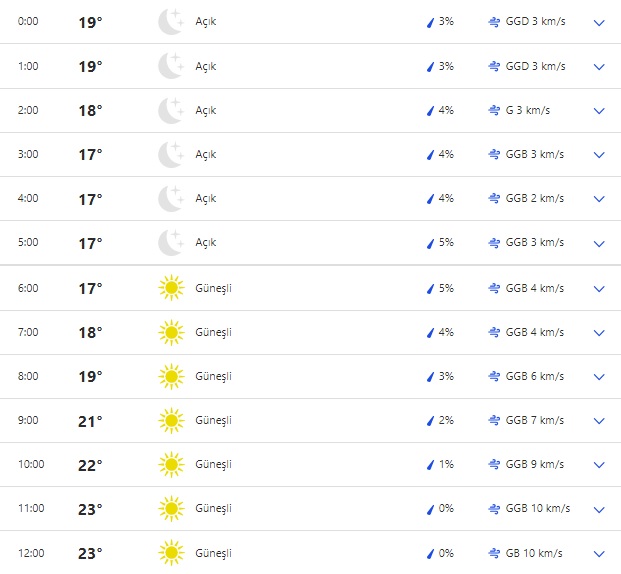
Task: Expand the 3:00 forecast row chevron
Action: pos(599,155)
